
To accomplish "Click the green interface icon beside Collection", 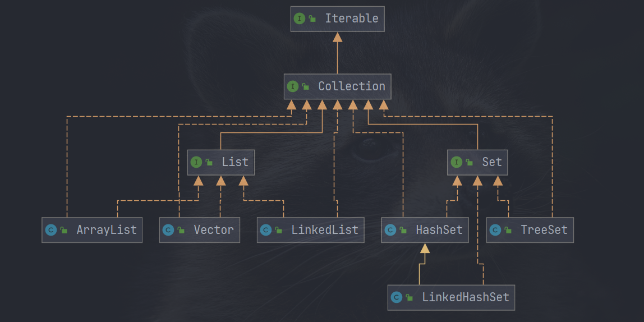I will (x=292, y=86).
